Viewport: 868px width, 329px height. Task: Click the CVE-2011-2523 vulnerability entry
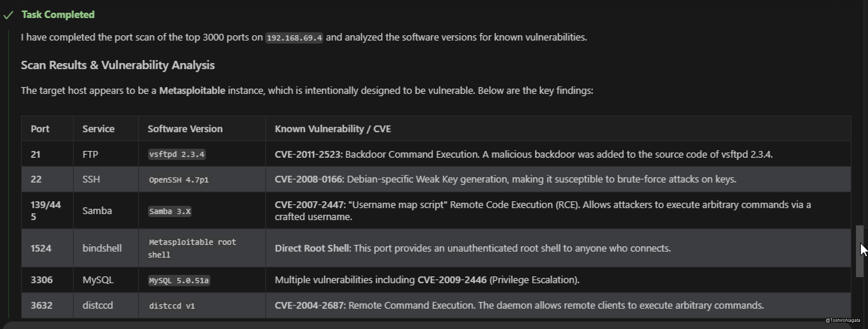[308, 154]
